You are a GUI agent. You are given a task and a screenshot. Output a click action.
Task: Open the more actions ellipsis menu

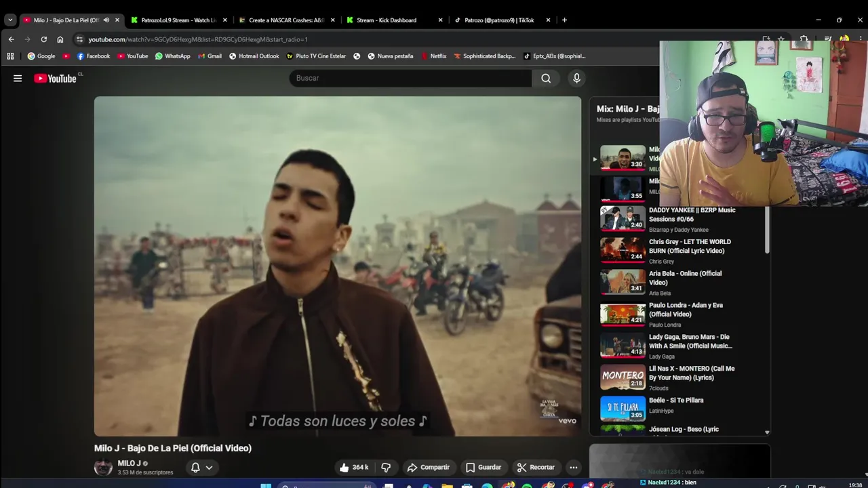tap(574, 467)
